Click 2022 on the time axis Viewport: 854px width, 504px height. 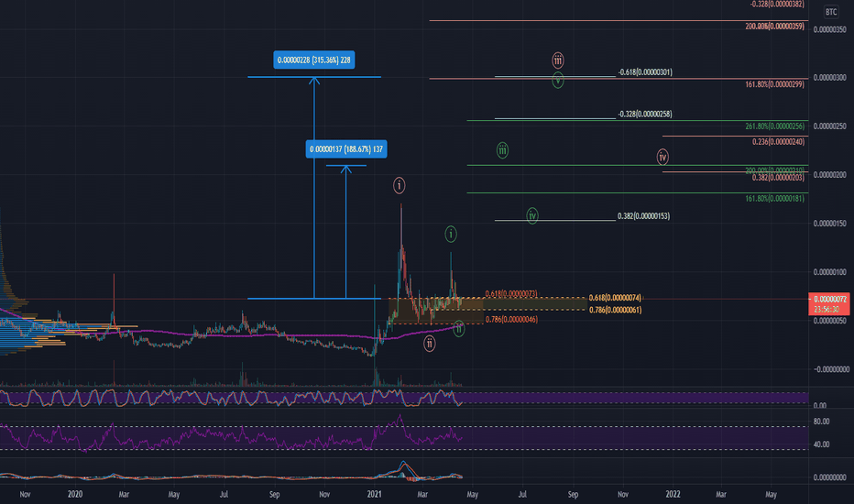point(673,494)
